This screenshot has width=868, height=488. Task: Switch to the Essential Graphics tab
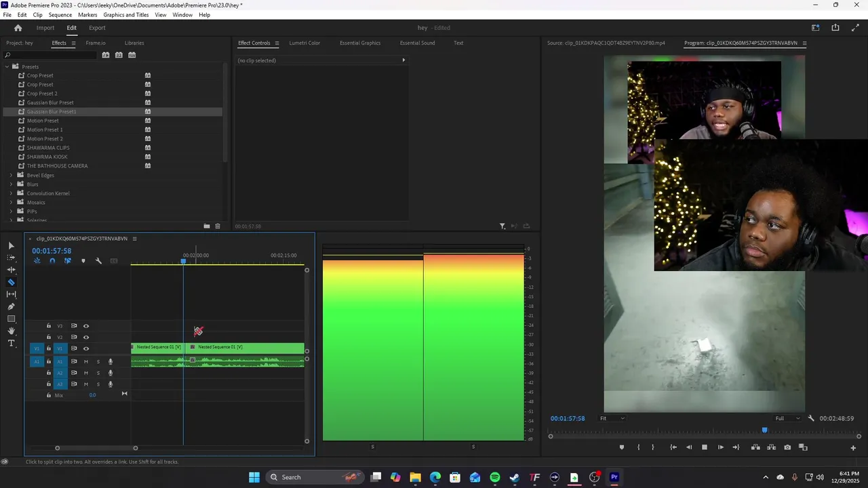point(360,43)
